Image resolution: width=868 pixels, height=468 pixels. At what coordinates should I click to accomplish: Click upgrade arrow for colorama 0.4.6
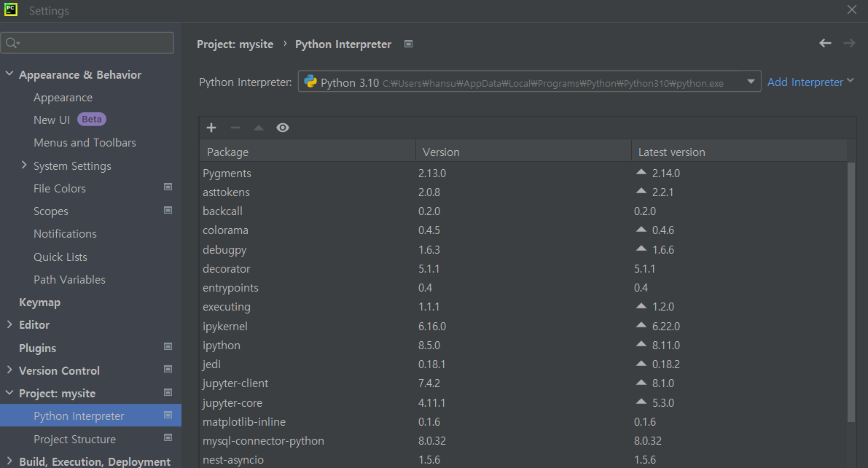tap(641, 230)
